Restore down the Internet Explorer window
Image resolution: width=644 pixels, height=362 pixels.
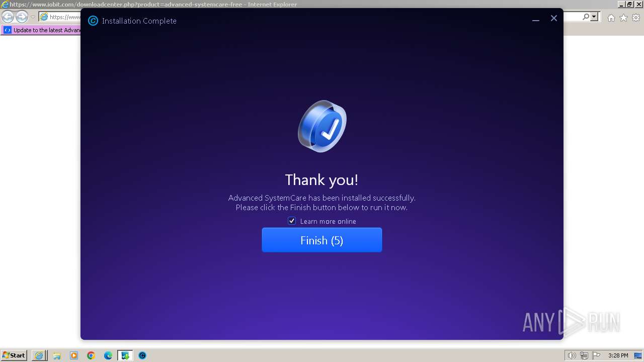point(629,4)
